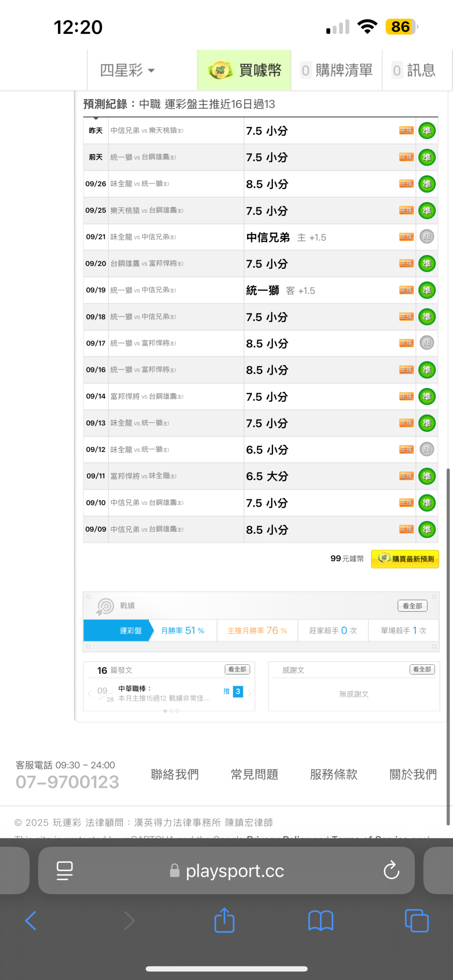Viewport: 453px width, 980px height.
Task: Click the 主推 badge in 09/10 row
Action: click(x=406, y=503)
